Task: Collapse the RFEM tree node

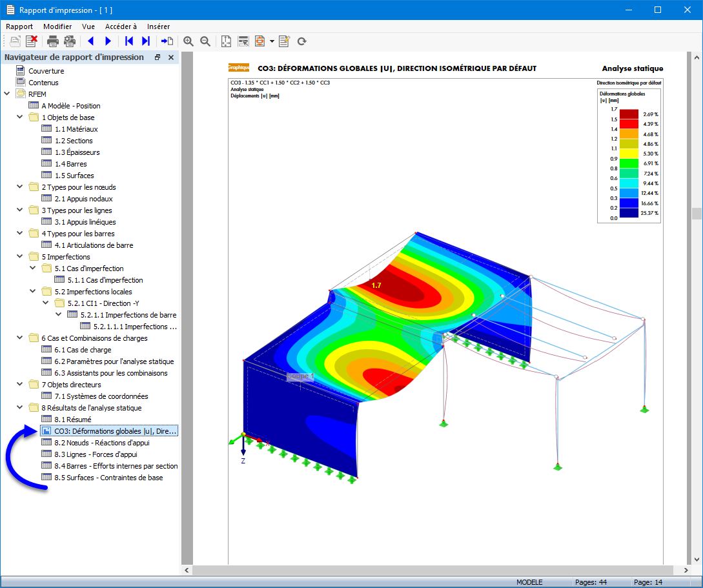Action: click(x=7, y=94)
